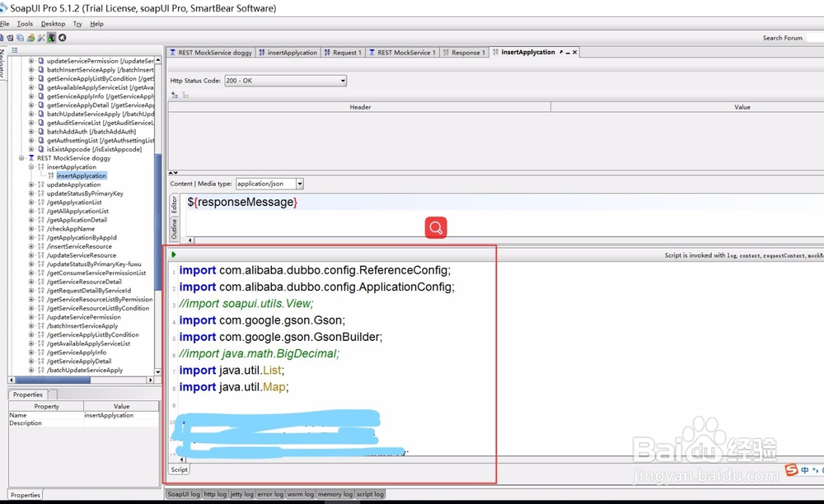The width and height of the screenshot is (824, 504).
Task: Open the memory log tab
Action: [335, 494]
